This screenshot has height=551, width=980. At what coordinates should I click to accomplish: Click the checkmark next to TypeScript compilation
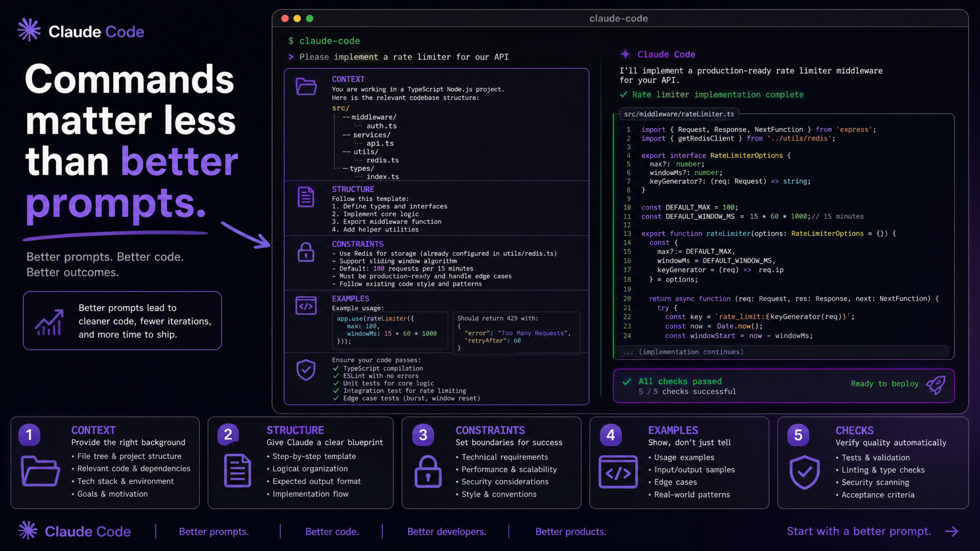point(336,368)
